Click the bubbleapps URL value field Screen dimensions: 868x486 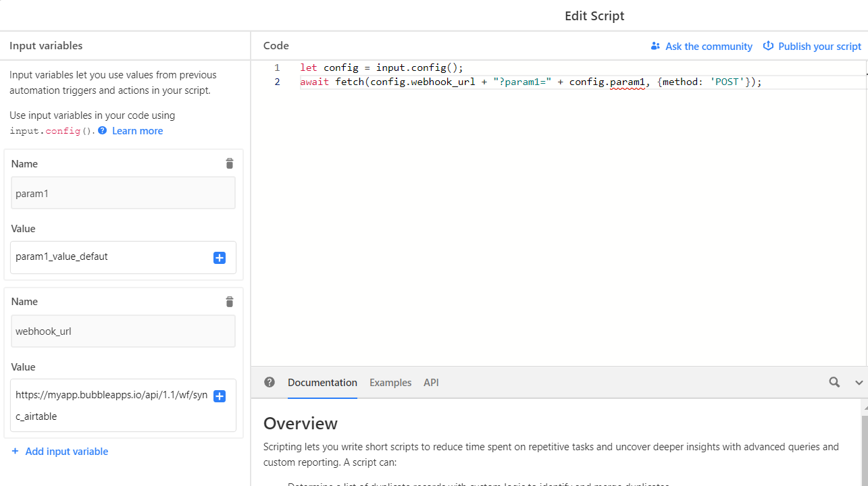coord(123,405)
